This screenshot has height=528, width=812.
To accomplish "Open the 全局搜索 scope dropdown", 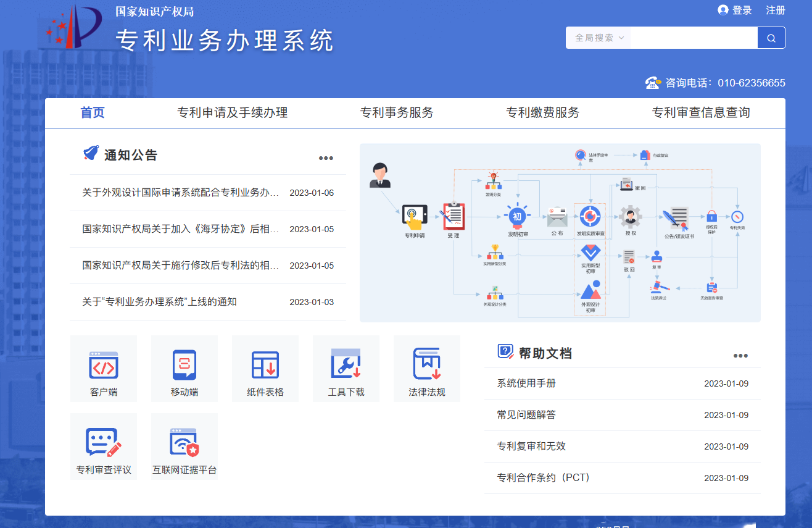I will [600, 38].
